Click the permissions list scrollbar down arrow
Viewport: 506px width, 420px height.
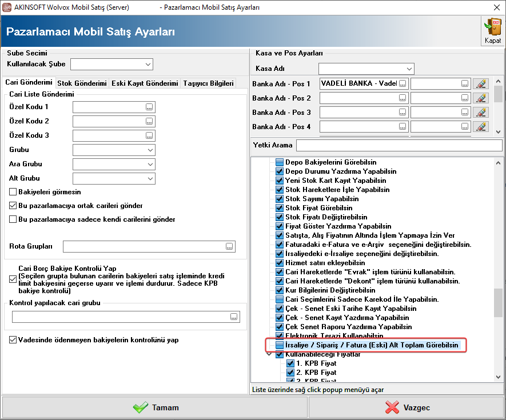click(498, 377)
